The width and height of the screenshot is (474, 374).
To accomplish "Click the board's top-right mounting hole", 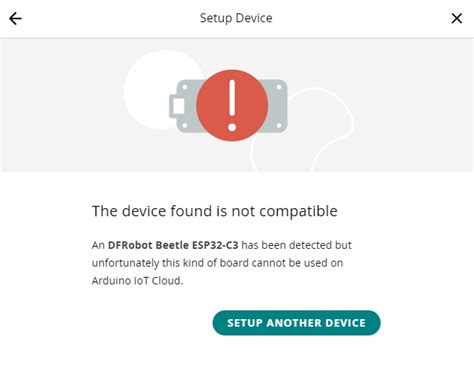I will [x=279, y=87].
